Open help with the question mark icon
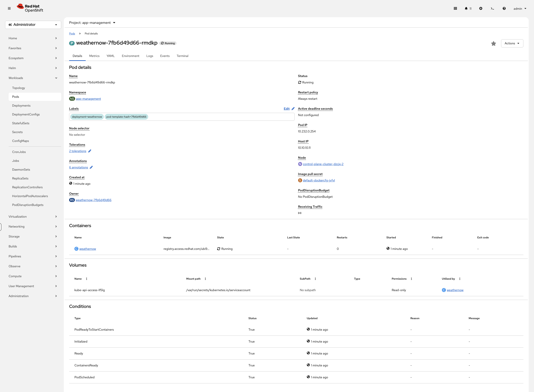The height and width of the screenshot is (392, 534). tap(504, 8)
